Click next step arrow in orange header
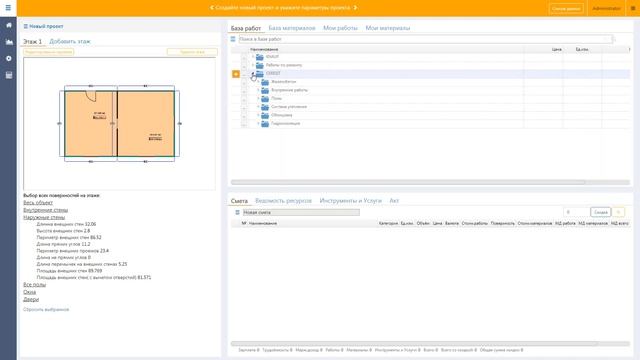The width and height of the screenshot is (640, 360). 355,8
